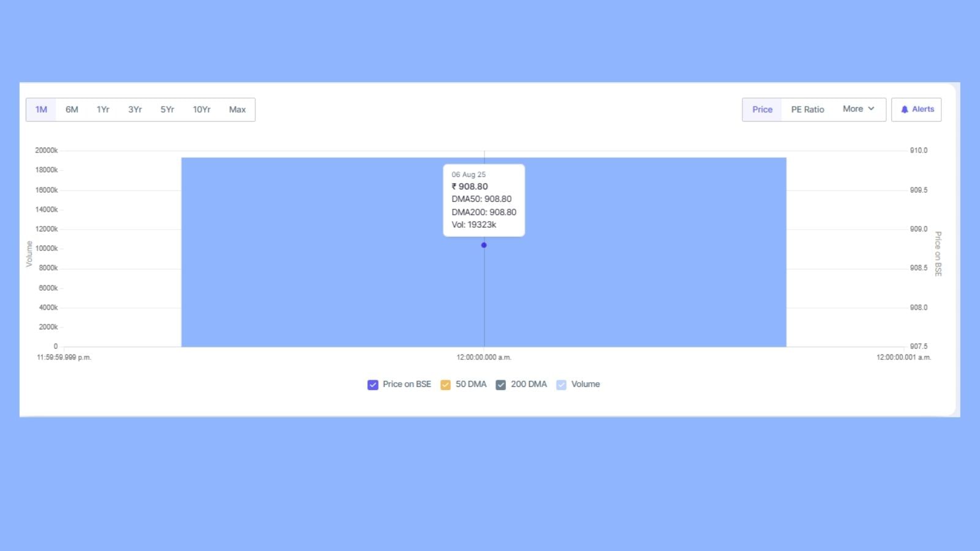Click the Price on BSE axis title
980x551 pixels.
[x=938, y=253]
